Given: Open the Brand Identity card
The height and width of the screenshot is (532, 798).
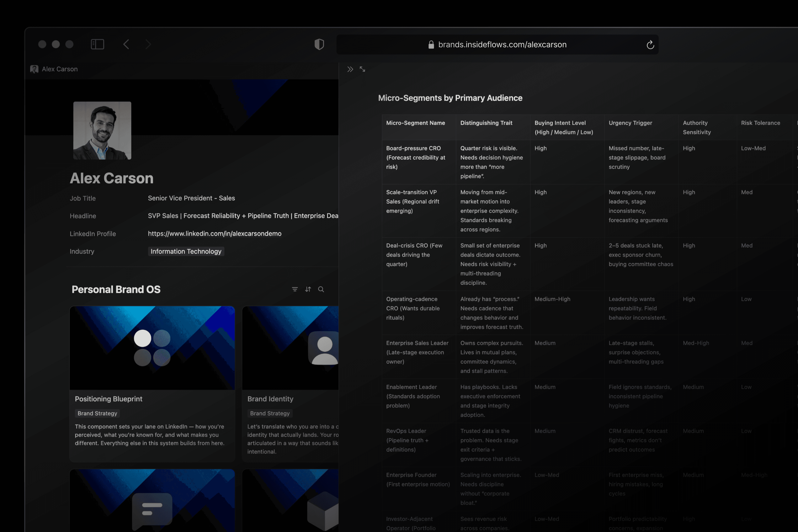Looking at the screenshot, I should tap(270, 399).
